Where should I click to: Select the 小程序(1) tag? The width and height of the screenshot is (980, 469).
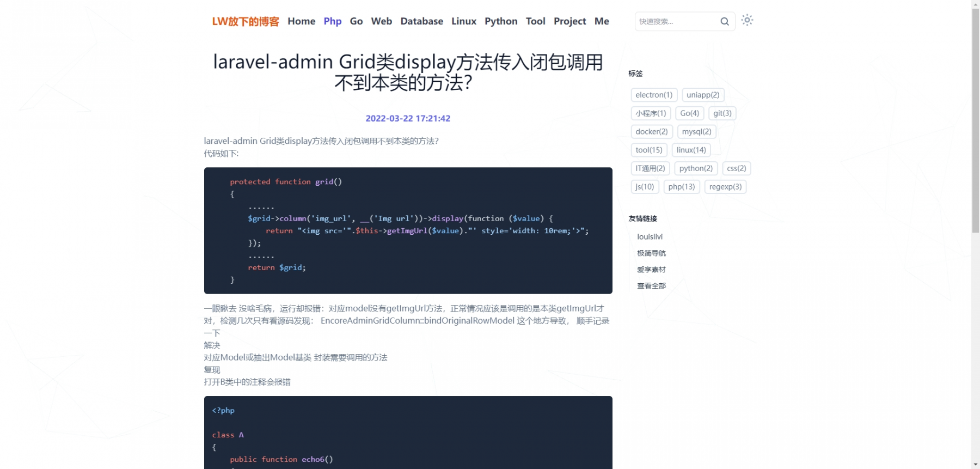pos(651,113)
